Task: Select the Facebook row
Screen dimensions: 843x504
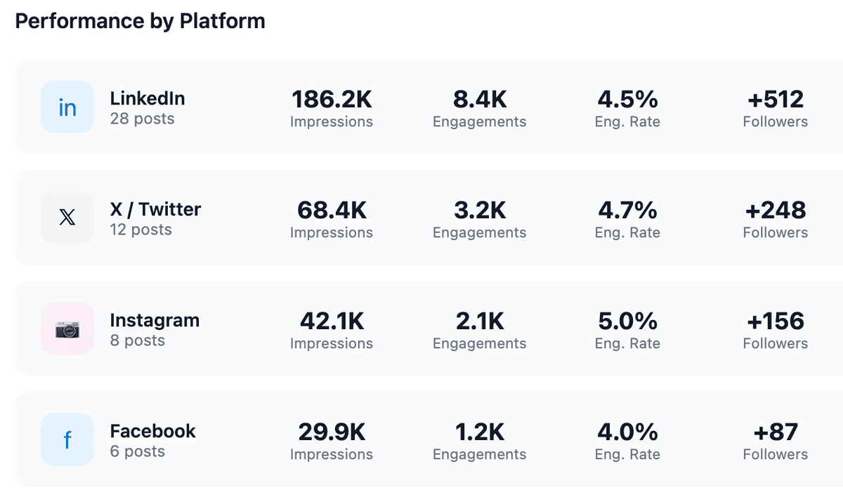Action: (421, 439)
